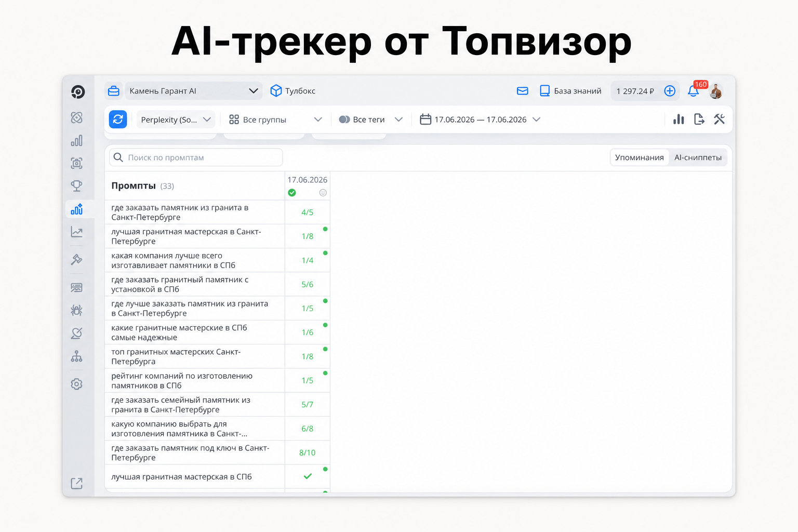Select prompt 'рейтинг компаний по изготовлению памятников'
Viewport: 798px width, 532px height.
[195, 381]
